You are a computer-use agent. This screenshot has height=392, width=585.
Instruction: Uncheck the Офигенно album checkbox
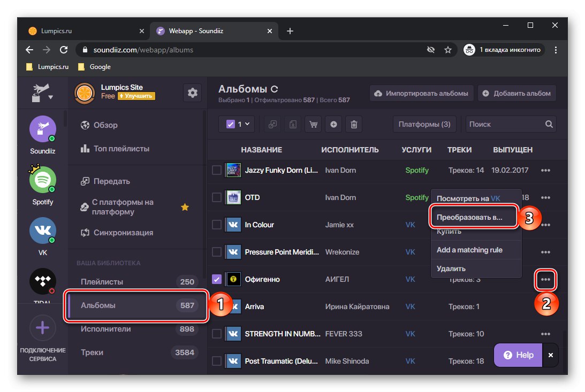(217, 279)
